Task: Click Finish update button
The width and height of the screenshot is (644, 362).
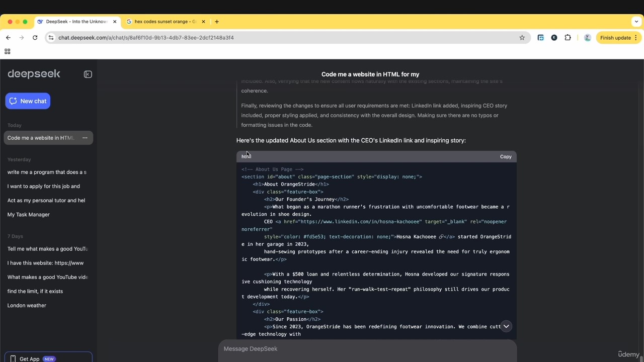Action: point(615,38)
